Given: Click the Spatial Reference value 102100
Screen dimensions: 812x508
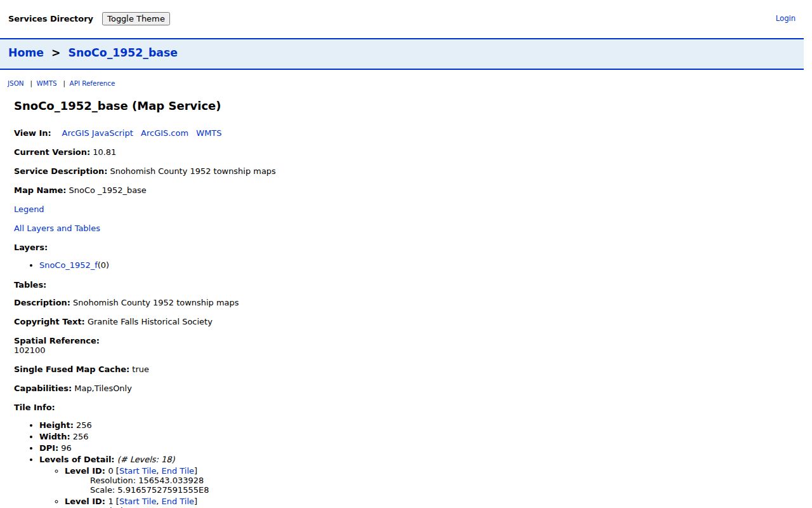Looking at the screenshot, I should click(x=30, y=351).
